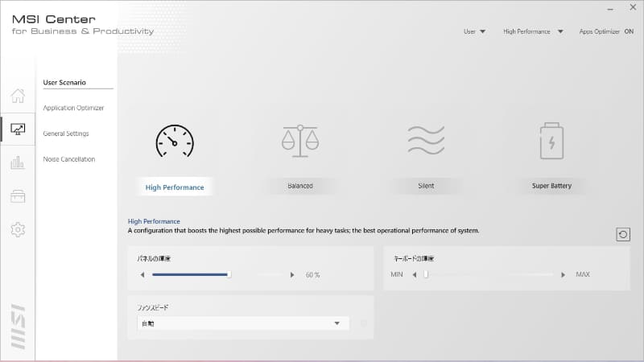Expand the High Performance header dropdown

(x=533, y=31)
